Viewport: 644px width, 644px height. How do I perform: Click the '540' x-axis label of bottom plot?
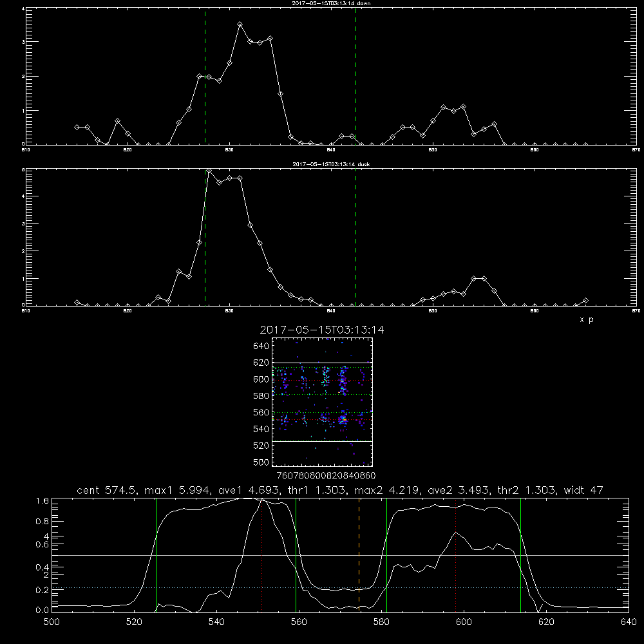point(216,622)
